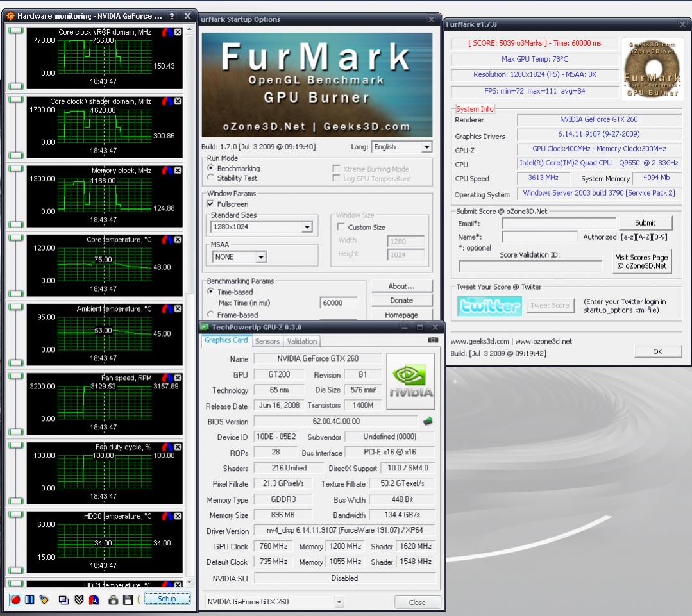Click the Score Validation ID field
Screen dimensions: 692x616
click(x=530, y=266)
